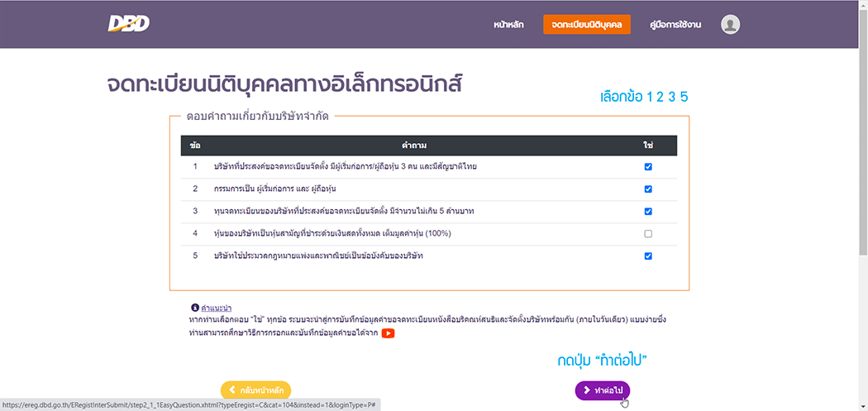
Task: Click the ใช่ column header
Action: tap(648, 145)
